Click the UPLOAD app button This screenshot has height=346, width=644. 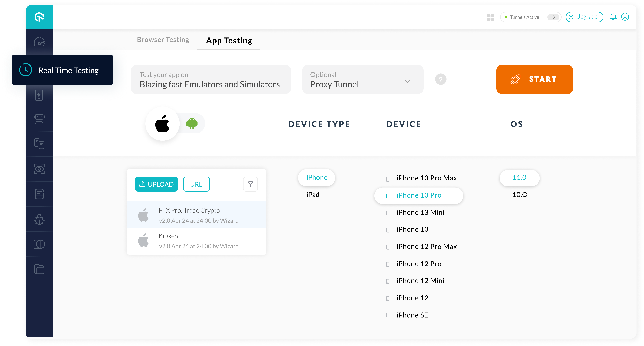156,184
